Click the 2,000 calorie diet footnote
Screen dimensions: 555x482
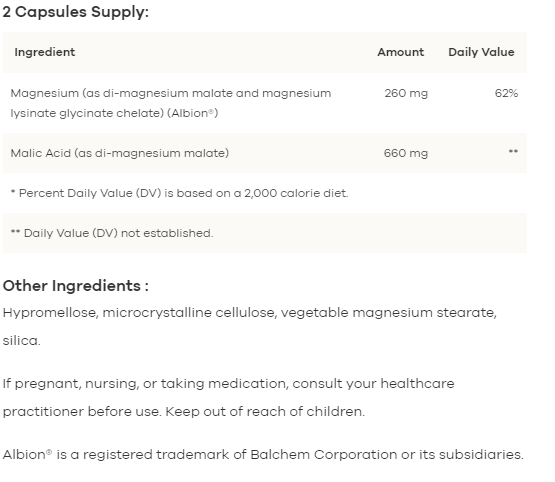pyautogui.click(x=179, y=193)
